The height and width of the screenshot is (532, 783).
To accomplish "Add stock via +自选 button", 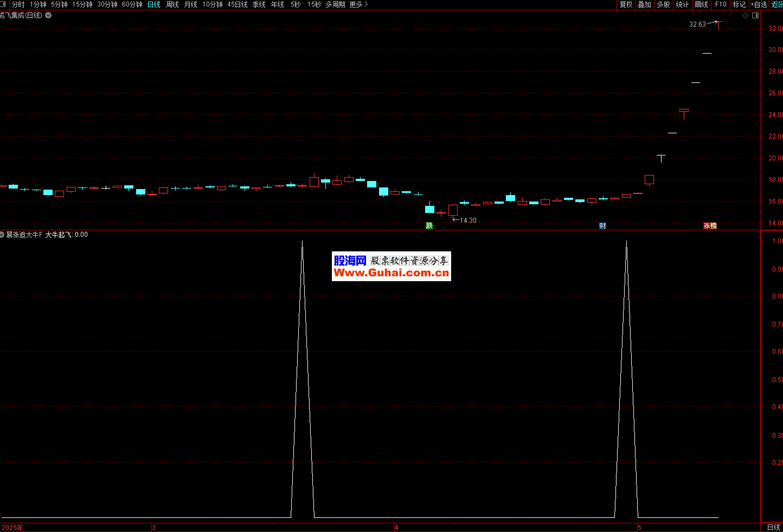I will click(x=759, y=4).
